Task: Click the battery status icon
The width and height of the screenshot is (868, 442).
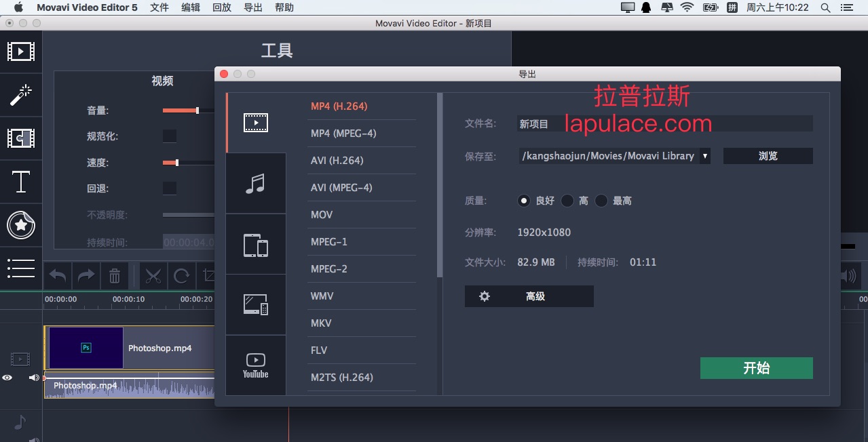Action: click(x=710, y=7)
